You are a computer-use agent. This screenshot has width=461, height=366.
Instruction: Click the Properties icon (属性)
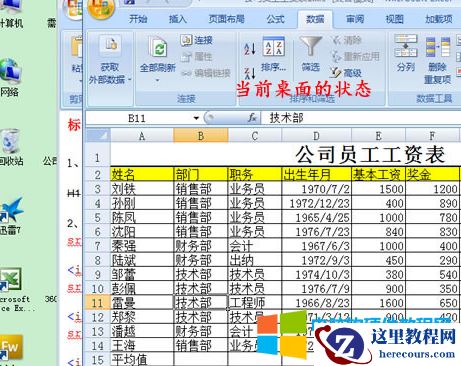tap(186, 57)
